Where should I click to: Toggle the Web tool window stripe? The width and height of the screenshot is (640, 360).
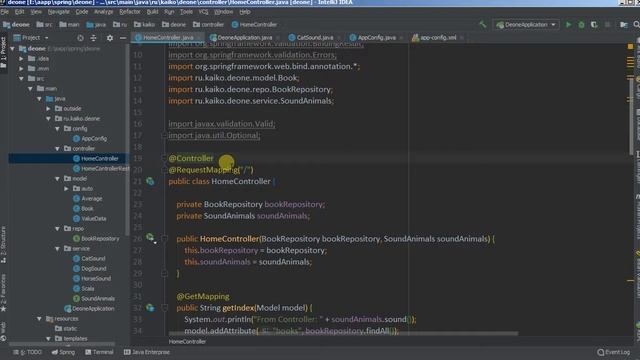point(3,331)
